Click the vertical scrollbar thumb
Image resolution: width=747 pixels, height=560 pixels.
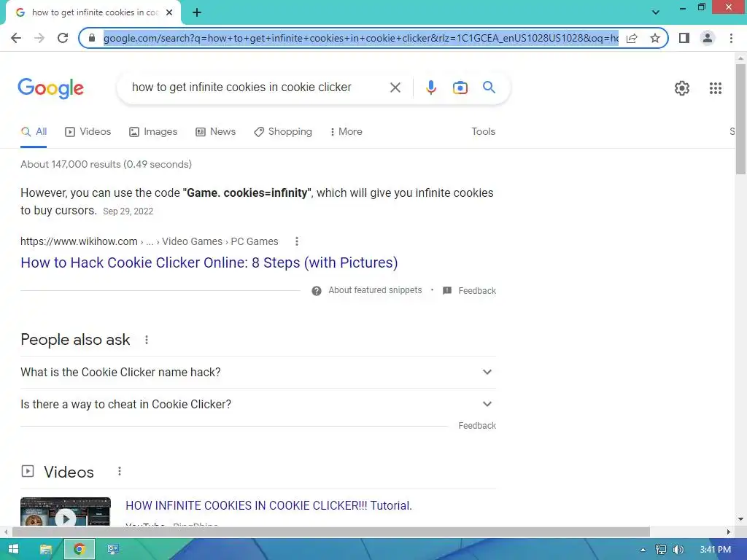[740, 119]
